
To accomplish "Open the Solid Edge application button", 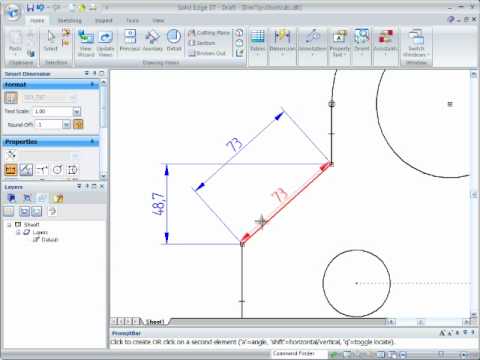I will click(x=12, y=12).
